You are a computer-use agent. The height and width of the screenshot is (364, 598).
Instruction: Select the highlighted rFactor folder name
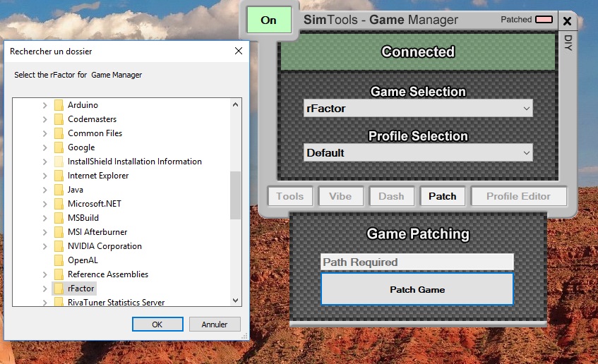[x=81, y=289]
